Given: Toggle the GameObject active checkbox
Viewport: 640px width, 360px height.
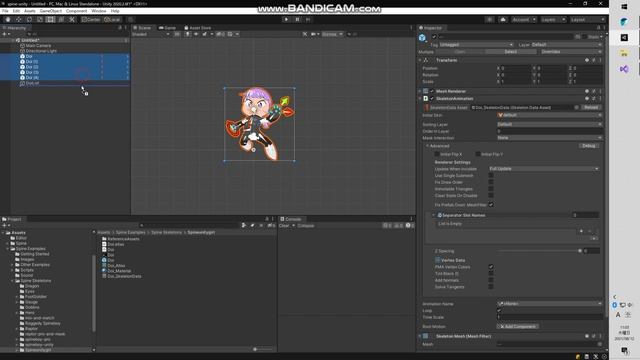Looking at the screenshot, I should pos(434,37).
